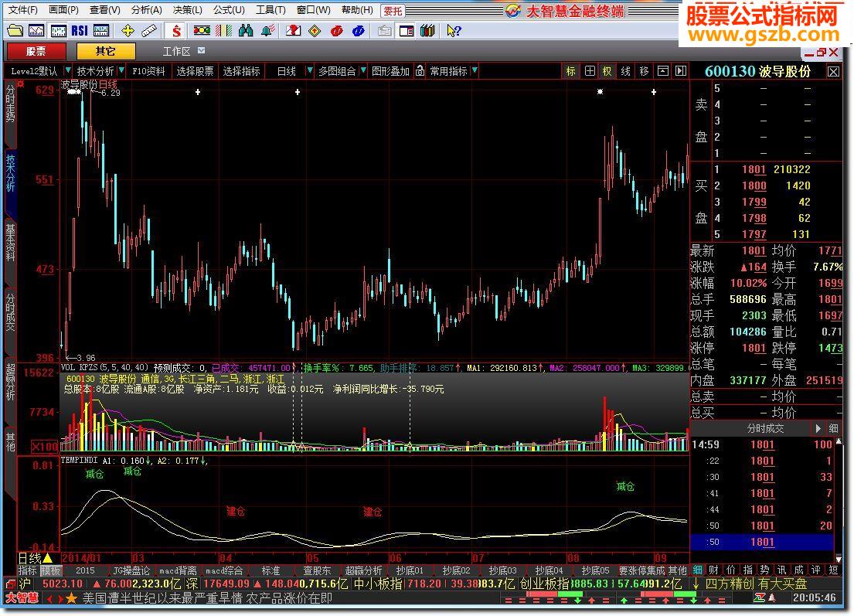Select the 财 tab under quote panel
This screenshot has height=616, width=854.
coord(713,570)
